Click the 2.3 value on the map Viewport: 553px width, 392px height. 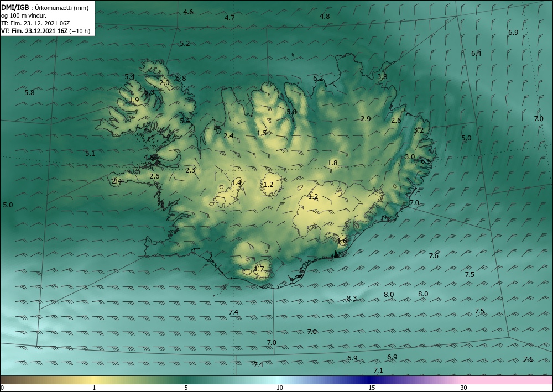[x=190, y=170]
